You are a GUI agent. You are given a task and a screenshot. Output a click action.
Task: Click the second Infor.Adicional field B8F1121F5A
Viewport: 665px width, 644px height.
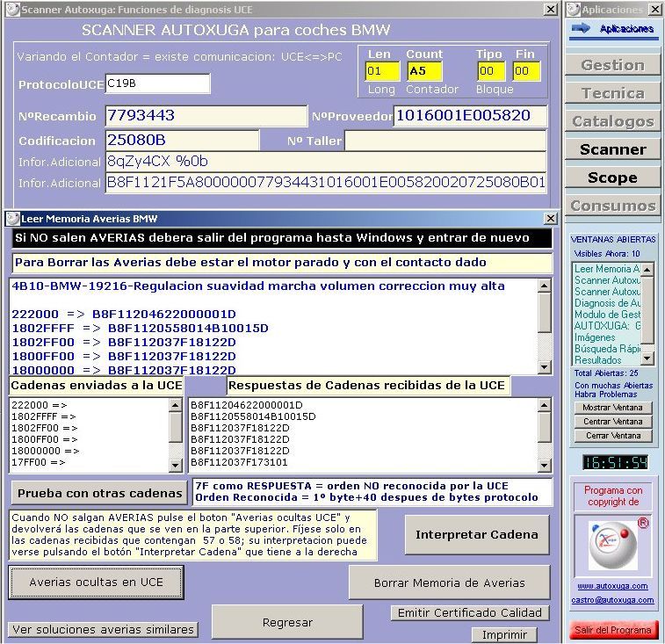(x=325, y=183)
